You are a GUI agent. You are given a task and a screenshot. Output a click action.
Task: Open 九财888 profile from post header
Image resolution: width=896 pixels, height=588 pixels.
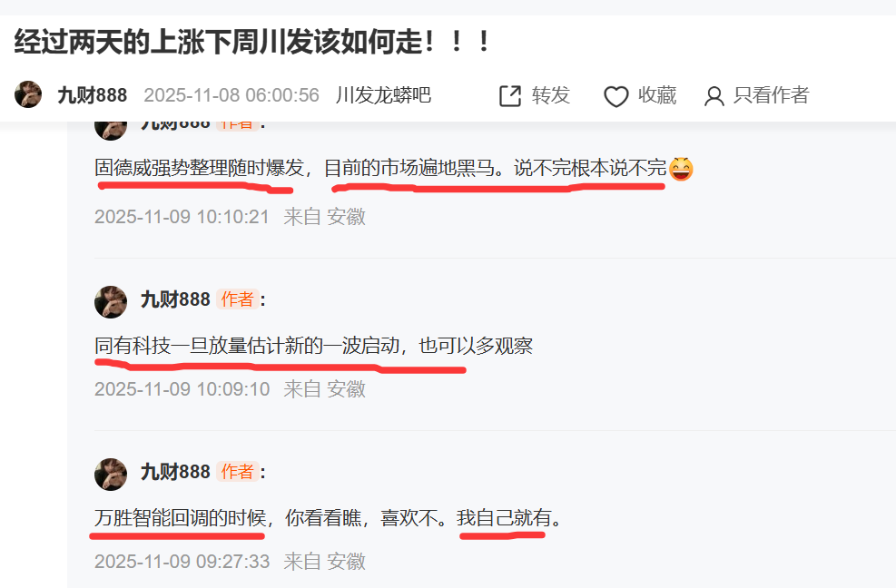92,95
